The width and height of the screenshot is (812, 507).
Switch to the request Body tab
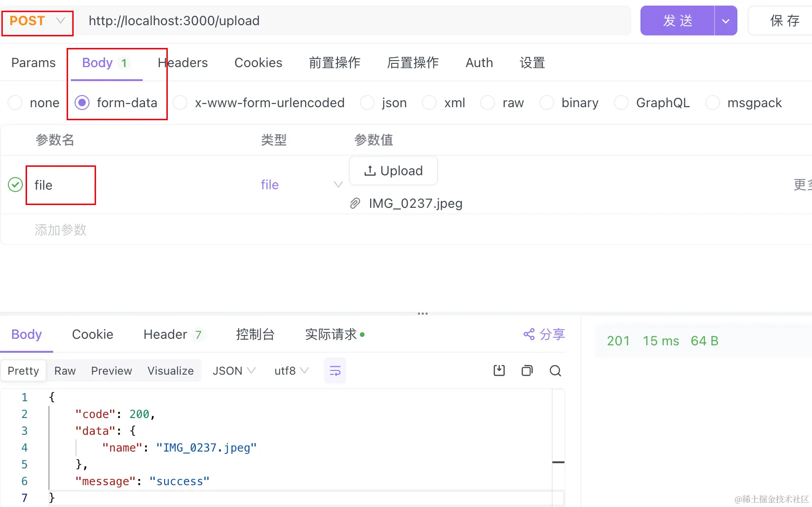pos(106,63)
